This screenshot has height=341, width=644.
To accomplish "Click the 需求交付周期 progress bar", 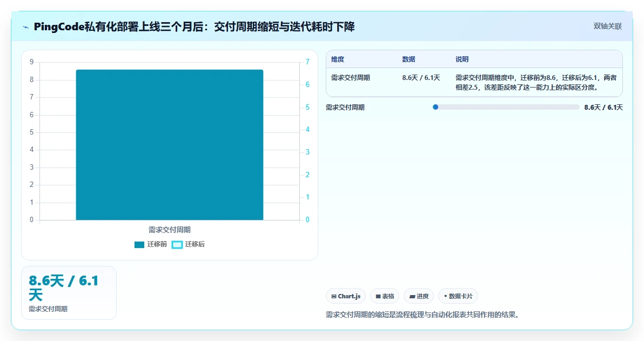I will (x=506, y=107).
